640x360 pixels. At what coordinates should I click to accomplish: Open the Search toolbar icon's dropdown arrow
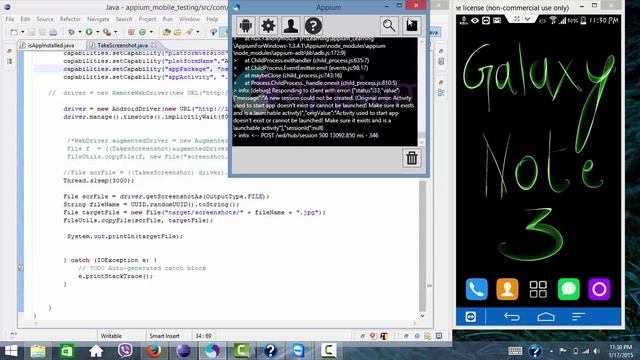point(198,32)
